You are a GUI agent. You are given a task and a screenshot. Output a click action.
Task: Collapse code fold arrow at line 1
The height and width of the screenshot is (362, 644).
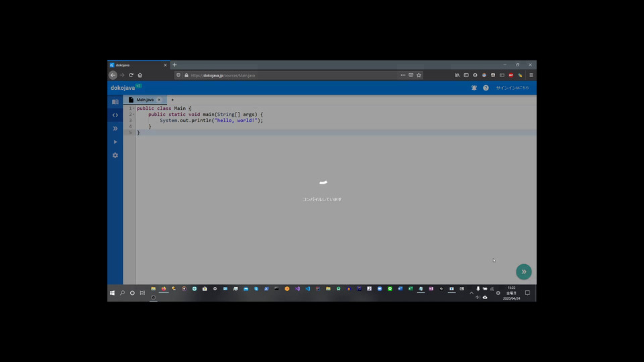(x=134, y=109)
